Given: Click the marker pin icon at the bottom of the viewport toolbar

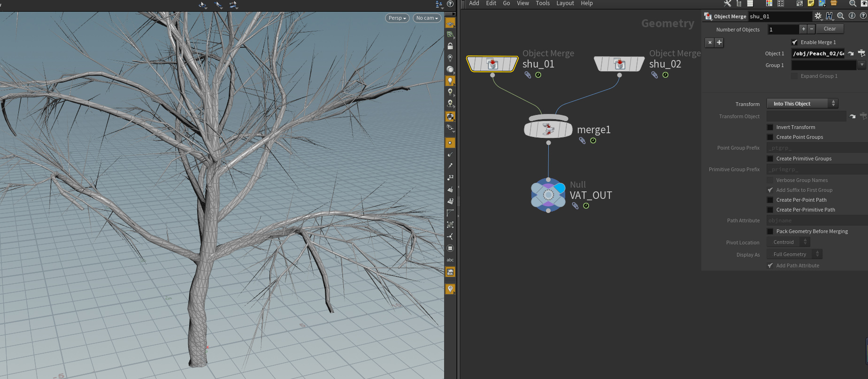Looking at the screenshot, I should tap(450, 289).
